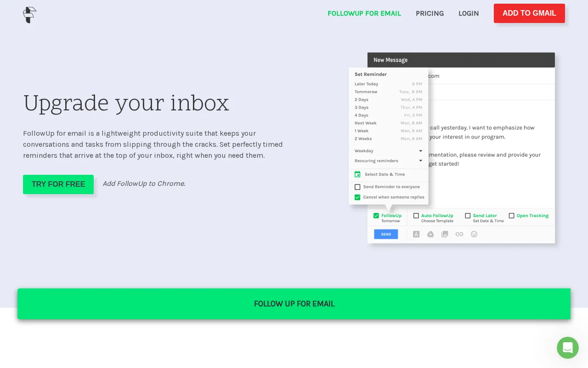Click the green calendar icon
This screenshot has width=588, height=368.
[x=357, y=174]
